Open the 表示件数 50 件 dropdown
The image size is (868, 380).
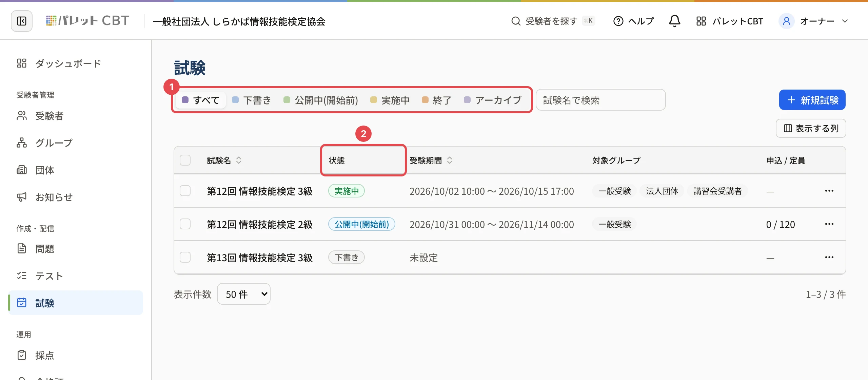click(x=244, y=294)
